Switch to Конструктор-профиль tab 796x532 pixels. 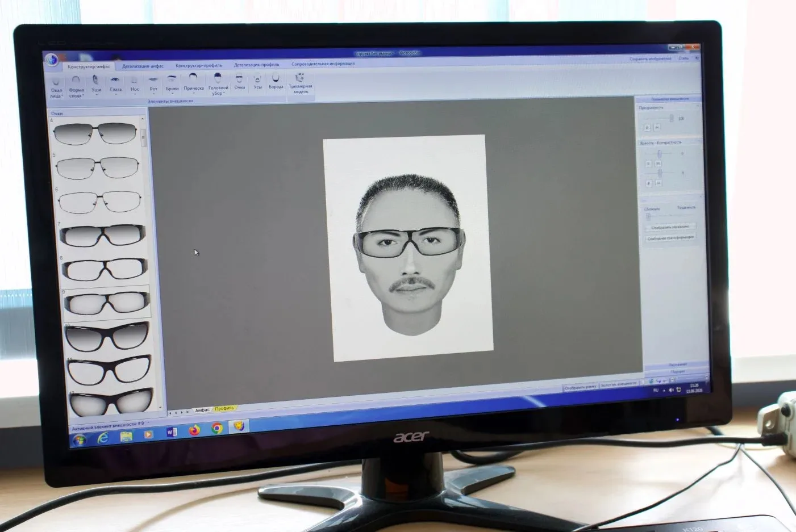(199, 65)
